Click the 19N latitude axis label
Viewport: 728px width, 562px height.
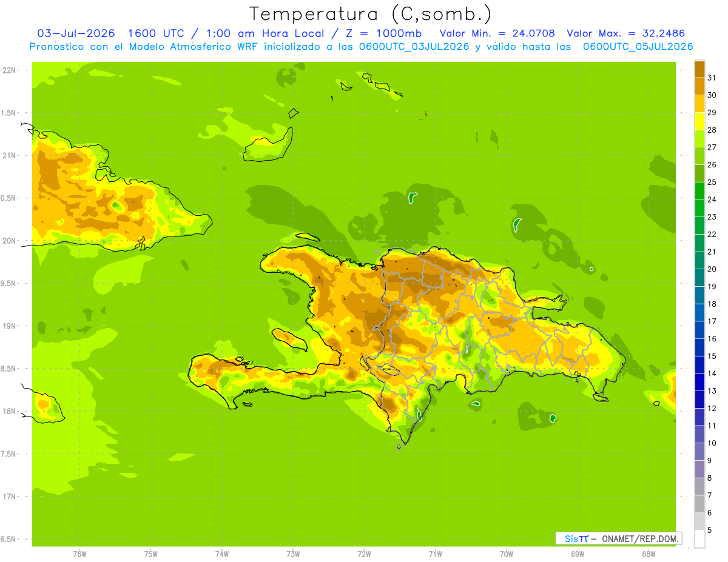click(10, 326)
